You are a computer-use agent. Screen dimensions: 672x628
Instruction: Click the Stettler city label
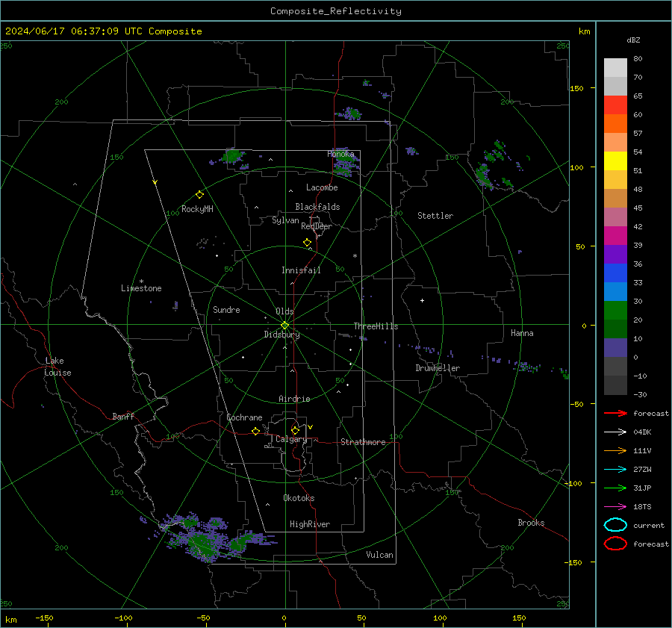tap(435, 216)
